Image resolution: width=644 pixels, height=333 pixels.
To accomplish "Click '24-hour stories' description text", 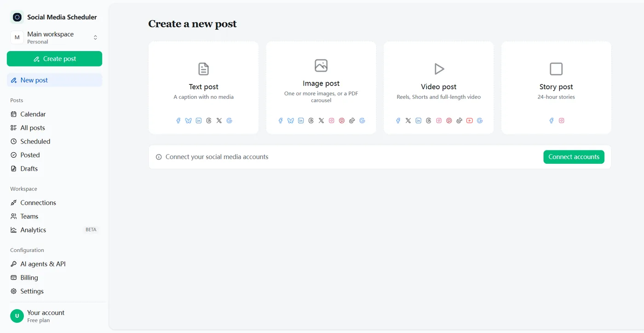I will (556, 97).
